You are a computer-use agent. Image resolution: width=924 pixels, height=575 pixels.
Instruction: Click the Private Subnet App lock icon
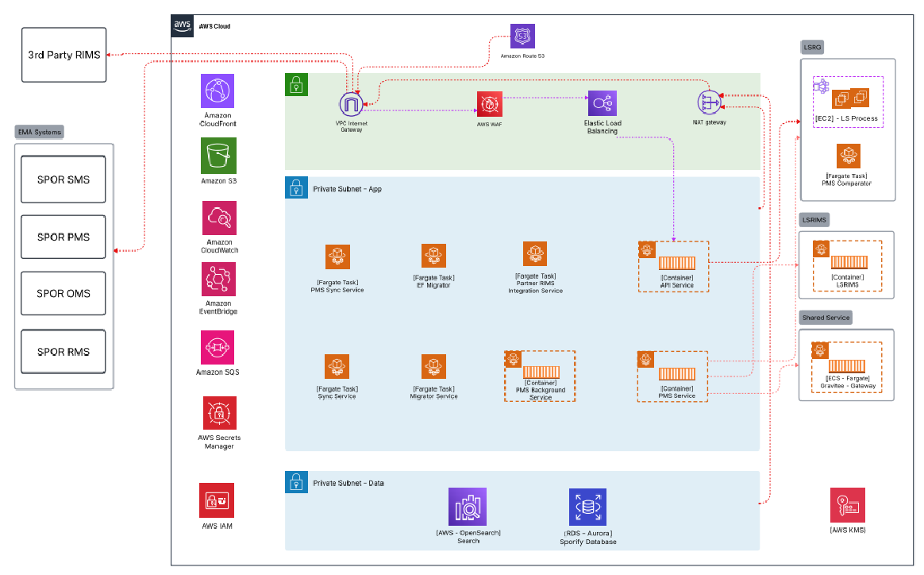pyautogui.click(x=296, y=187)
